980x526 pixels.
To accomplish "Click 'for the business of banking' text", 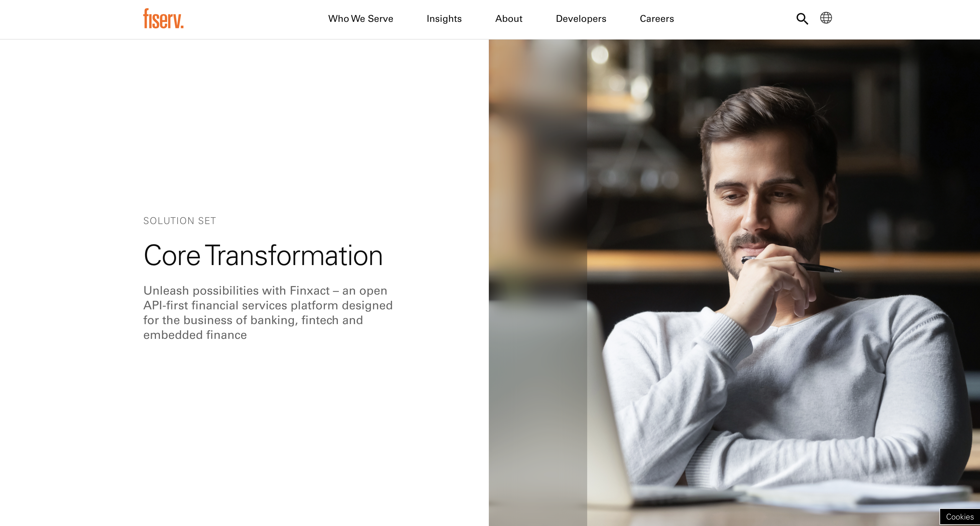I will coord(219,320).
